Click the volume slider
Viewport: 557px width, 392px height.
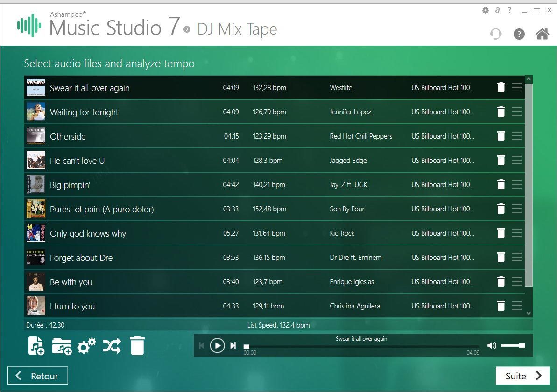click(513, 345)
